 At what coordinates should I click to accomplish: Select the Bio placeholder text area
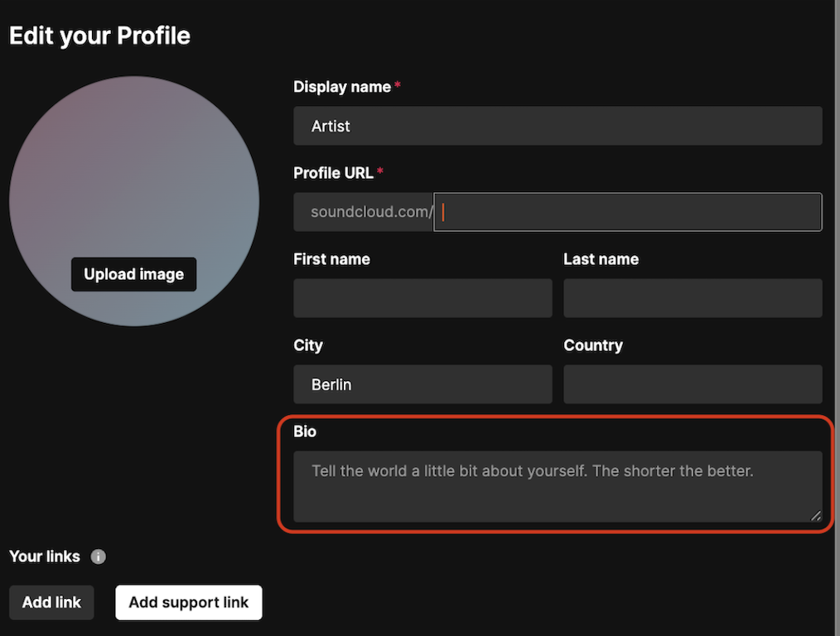tap(532, 470)
